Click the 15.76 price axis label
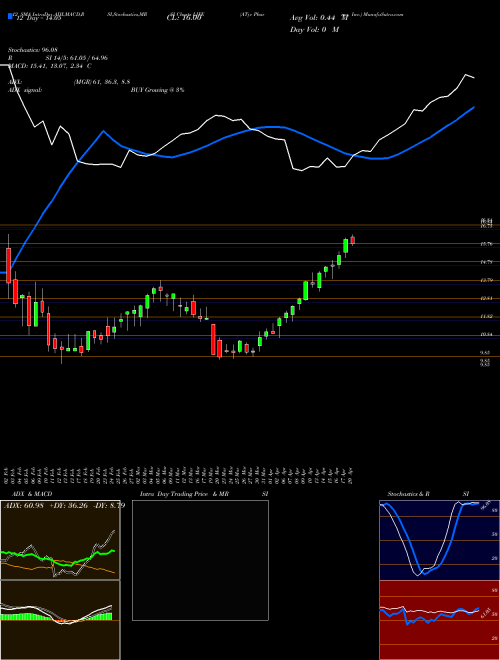The height and width of the screenshot is (660, 500). point(486,244)
